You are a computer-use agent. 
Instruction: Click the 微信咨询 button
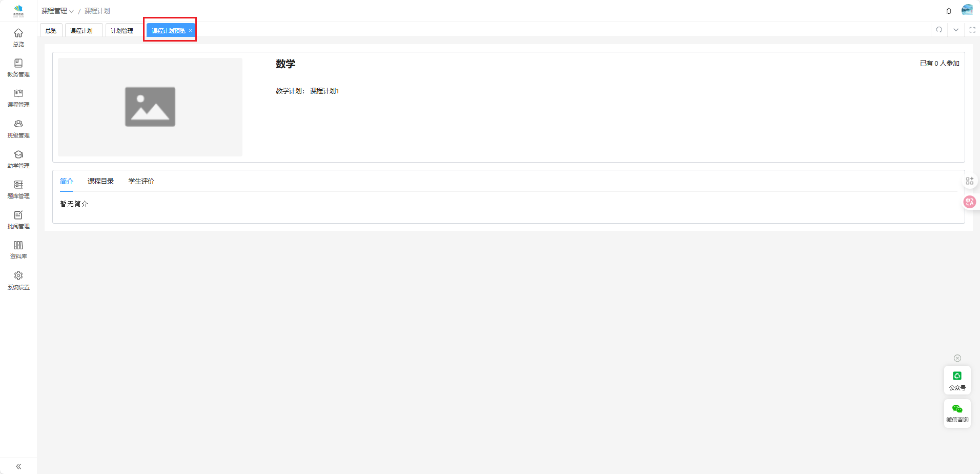click(x=957, y=413)
